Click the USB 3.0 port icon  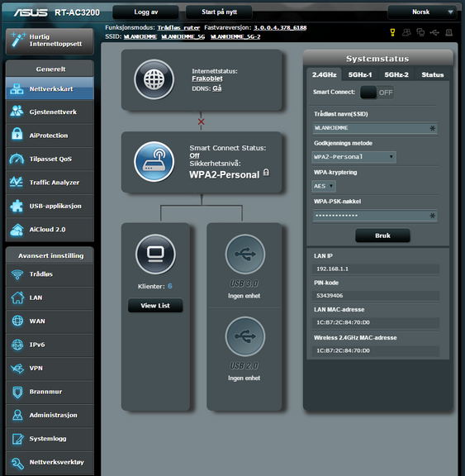point(245,255)
